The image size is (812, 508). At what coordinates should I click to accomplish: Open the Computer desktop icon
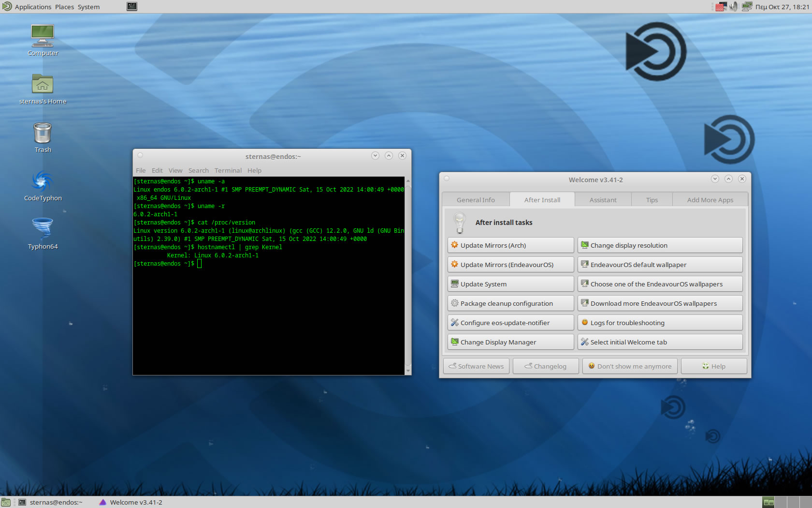tap(43, 40)
